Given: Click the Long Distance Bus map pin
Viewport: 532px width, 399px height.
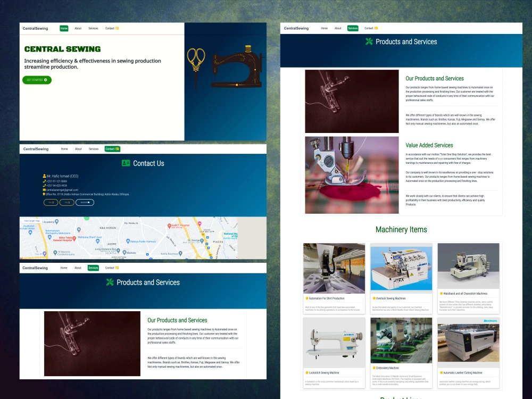Looking at the screenshot, I should tap(119, 251).
